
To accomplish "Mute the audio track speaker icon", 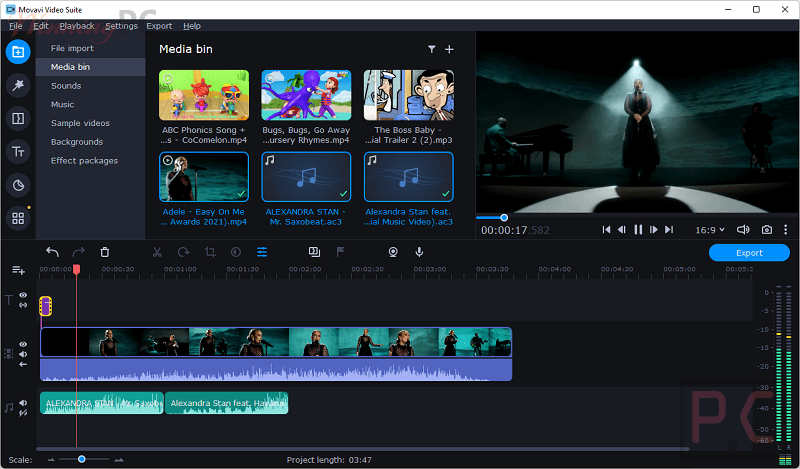I will pyautogui.click(x=23, y=403).
